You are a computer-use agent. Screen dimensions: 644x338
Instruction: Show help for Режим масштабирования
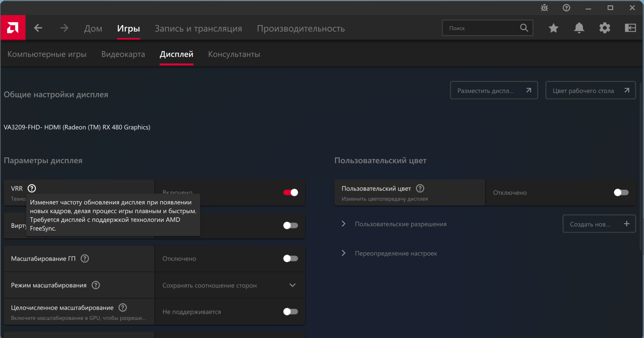pos(96,285)
